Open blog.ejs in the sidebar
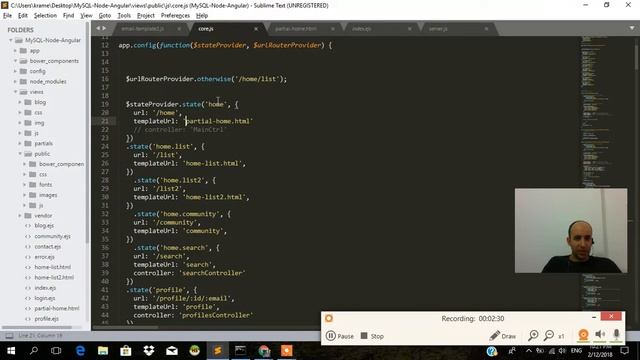Viewport: 640px width, 360px height. (44, 225)
